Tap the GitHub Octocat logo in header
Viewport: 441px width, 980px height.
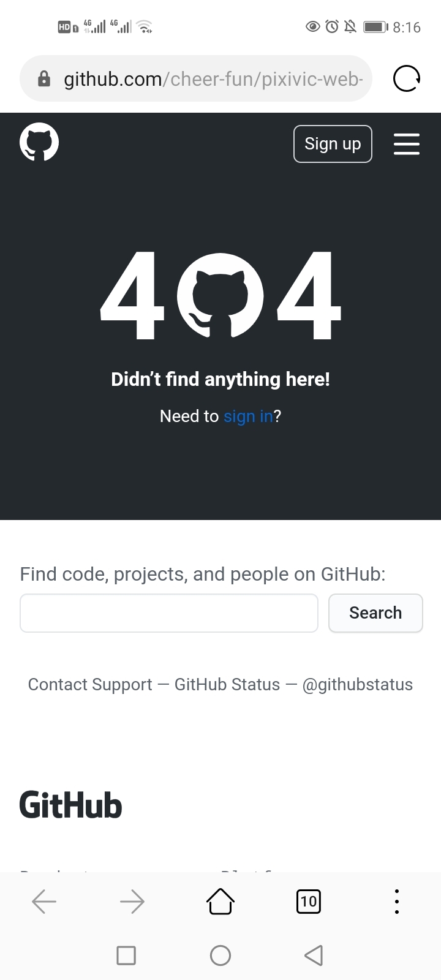point(39,143)
